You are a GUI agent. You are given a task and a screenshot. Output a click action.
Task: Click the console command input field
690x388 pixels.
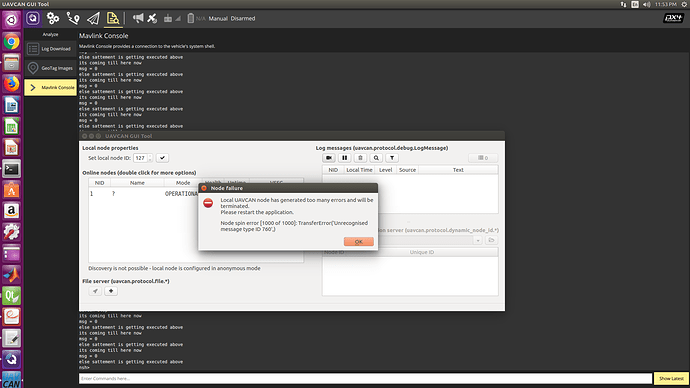click(x=365, y=378)
